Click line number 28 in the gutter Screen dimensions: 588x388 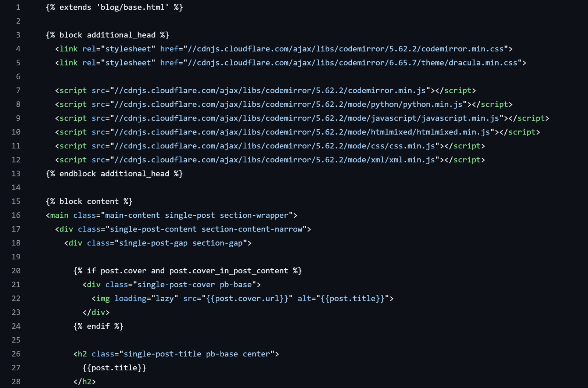[x=16, y=382]
